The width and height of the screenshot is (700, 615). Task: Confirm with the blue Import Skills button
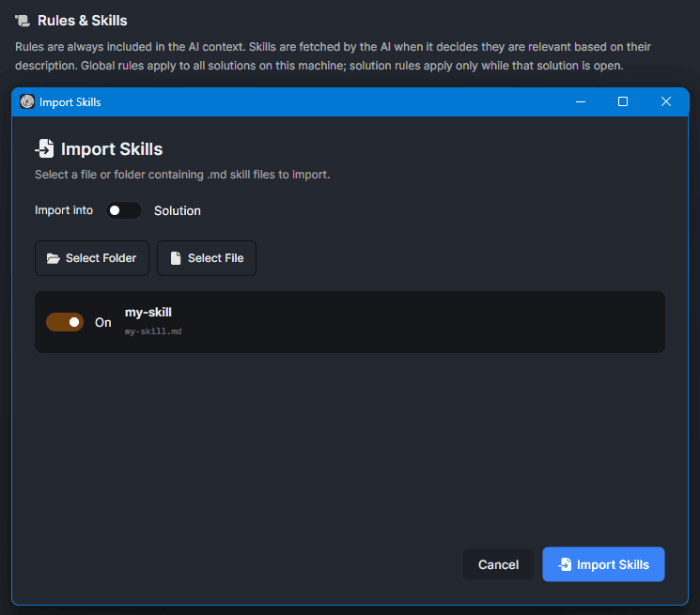[603, 564]
